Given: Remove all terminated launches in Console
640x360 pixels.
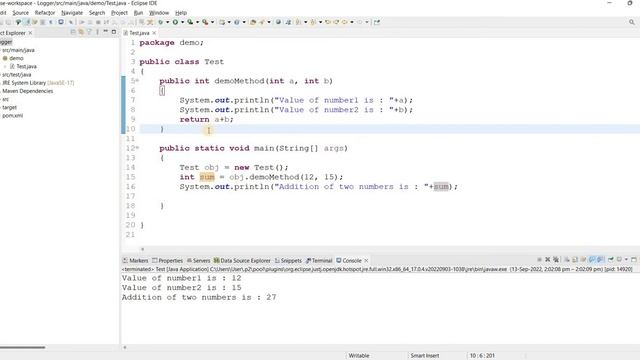Looking at the screenshot, I should tap(556, 260).
